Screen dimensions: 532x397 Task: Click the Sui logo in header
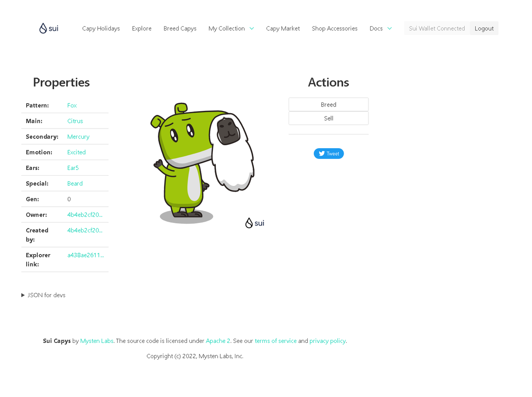(49, 28)
